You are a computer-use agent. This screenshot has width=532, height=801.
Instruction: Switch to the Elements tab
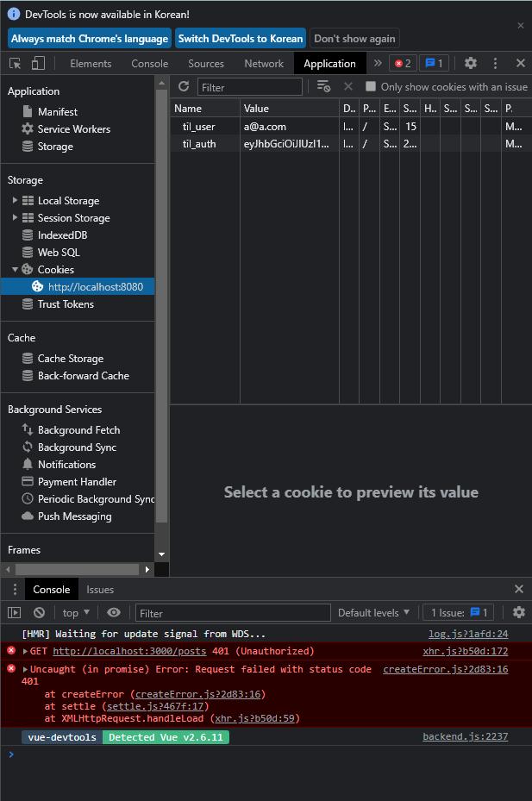[x=91, y=63]
